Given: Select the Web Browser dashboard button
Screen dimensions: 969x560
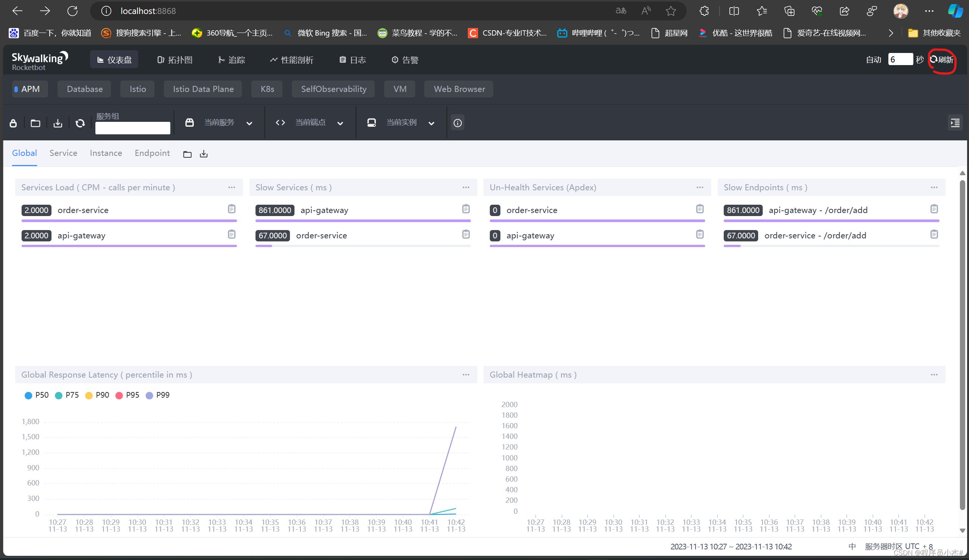Looking at the screenshot, I should 459,89.
